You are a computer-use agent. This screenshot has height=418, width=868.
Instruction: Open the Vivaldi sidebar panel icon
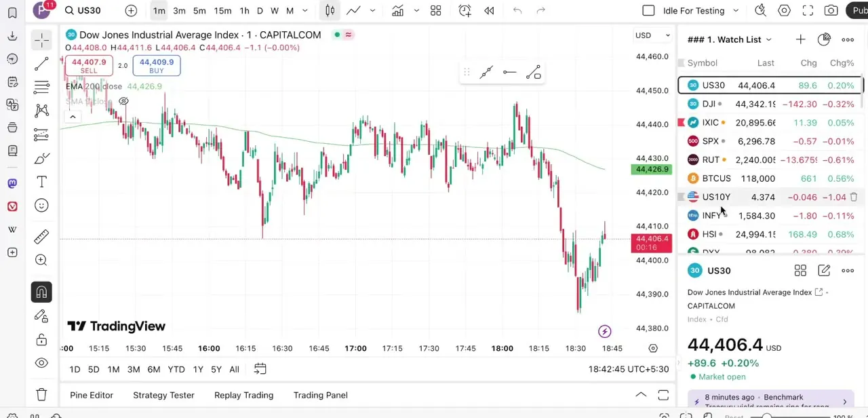pos(12,206)
